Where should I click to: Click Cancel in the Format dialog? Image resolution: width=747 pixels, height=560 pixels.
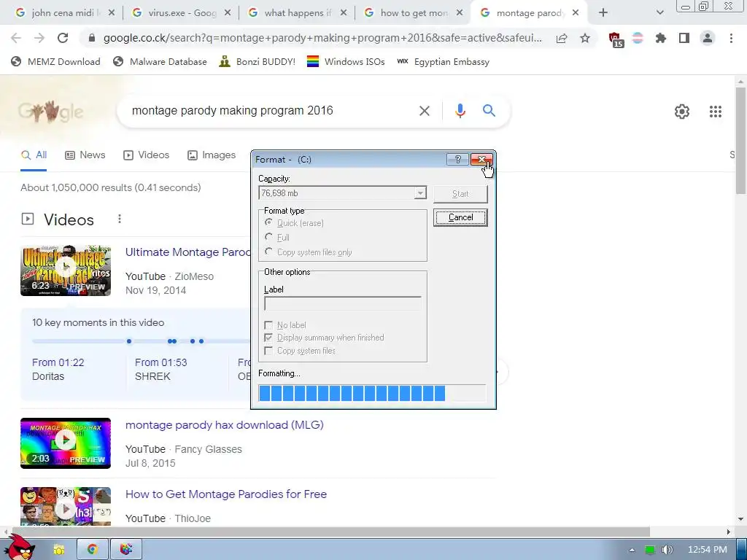tap(461, 217)
